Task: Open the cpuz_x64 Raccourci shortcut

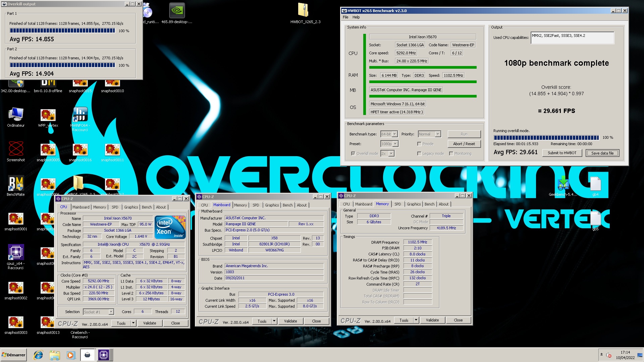Action: [x=16, y=257]
